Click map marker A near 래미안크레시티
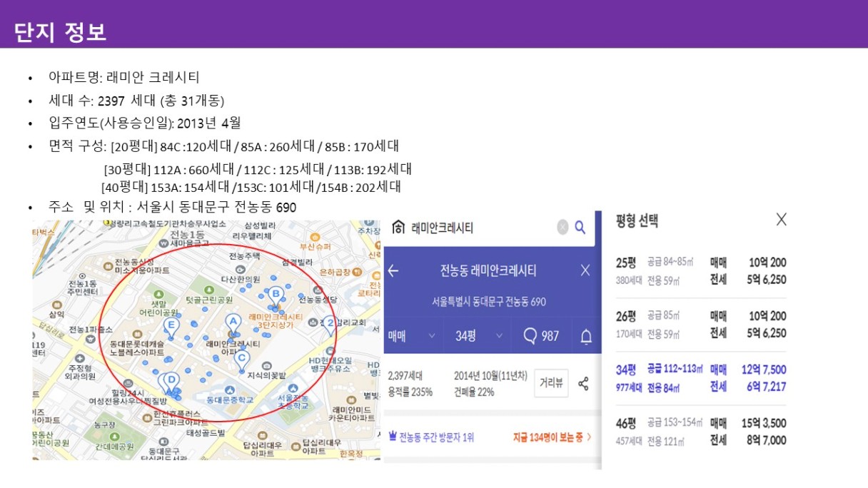This screenshot has height=488, width=868. coord(232,323)
